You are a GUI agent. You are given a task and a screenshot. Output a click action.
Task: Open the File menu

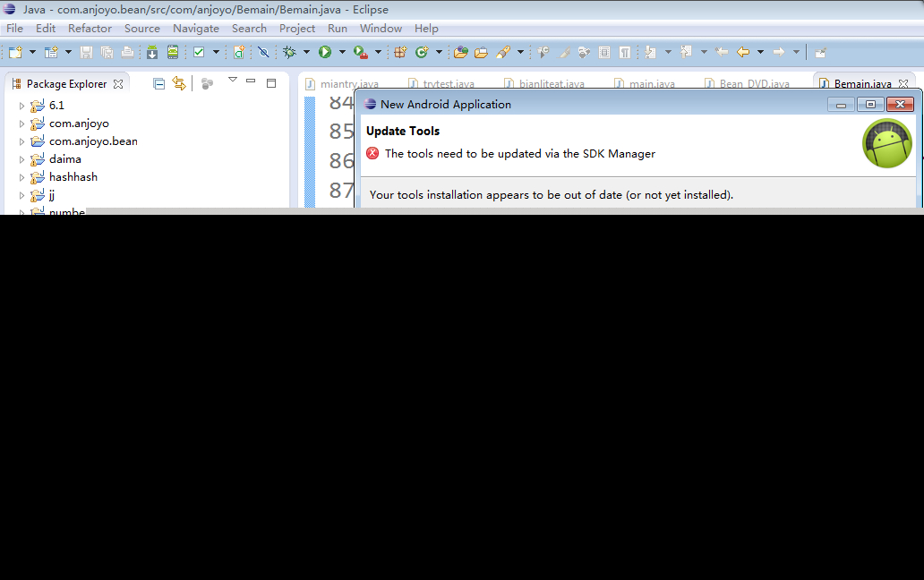click(14, 29)
